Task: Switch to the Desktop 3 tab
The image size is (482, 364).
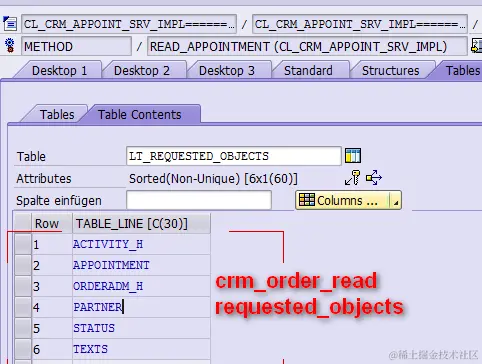Action: pos(227,70)
